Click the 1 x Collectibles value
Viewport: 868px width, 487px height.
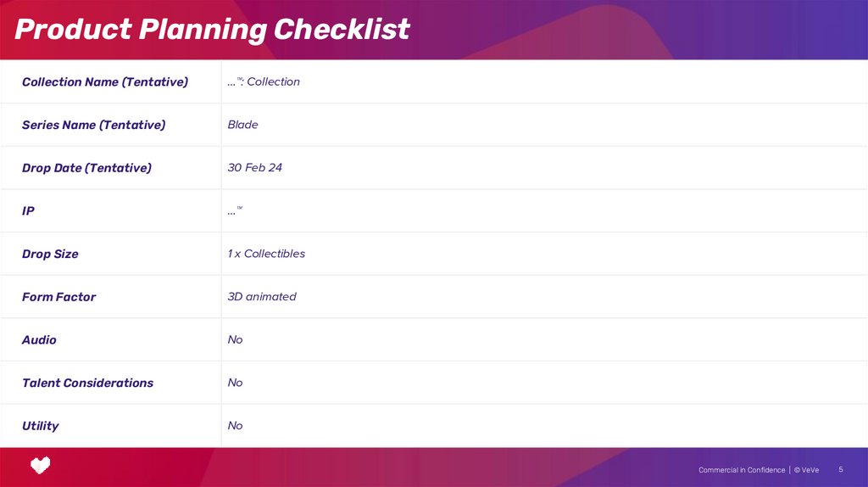pos(266,254)
